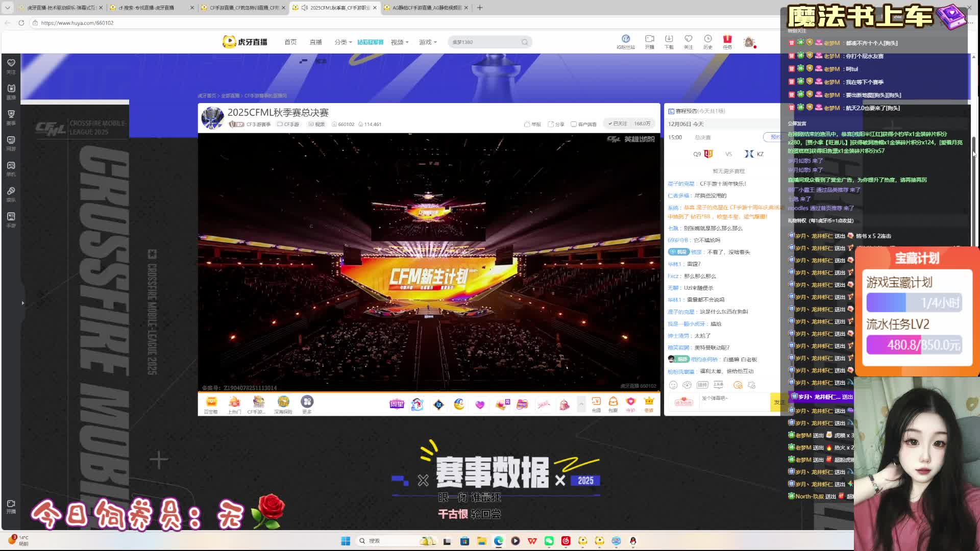Image resolution: width=980 pixels, height=551 pixels.
Task: Open the download (下载) icon in header
Action: (x=669, y=41)
